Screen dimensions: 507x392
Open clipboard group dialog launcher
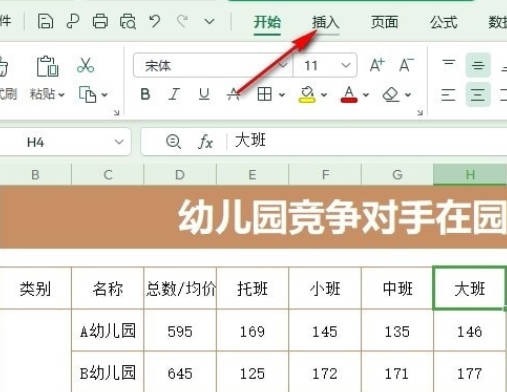[116, 113]
